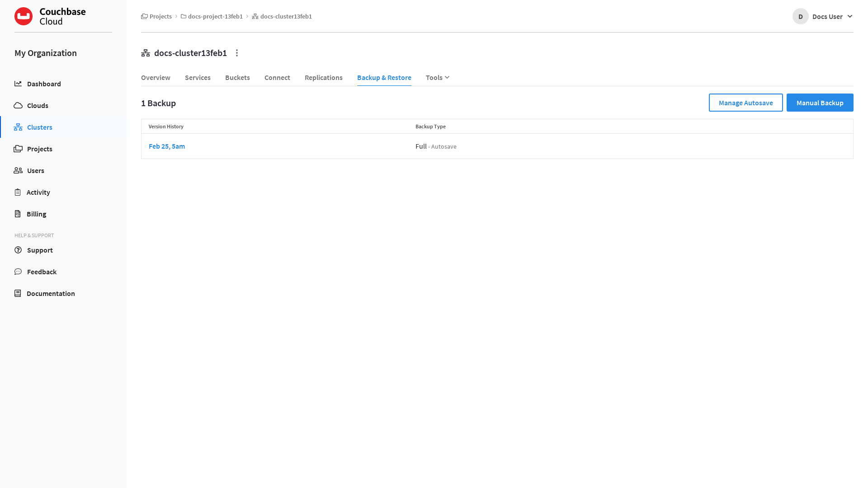Click the Billing sidebar icon
This screenshot has height=488, width=868.
(18, 214)
